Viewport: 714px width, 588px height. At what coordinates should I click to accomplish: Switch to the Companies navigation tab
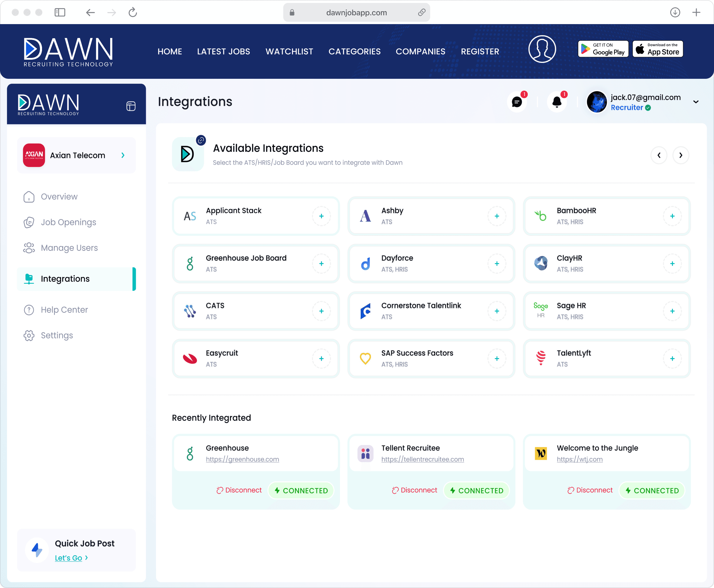point(420,51)
